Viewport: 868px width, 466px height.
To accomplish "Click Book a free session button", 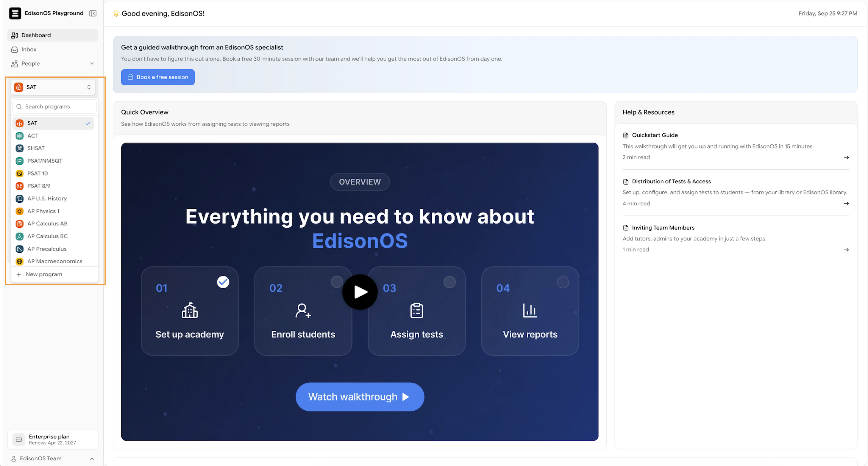I will [158, 77].
